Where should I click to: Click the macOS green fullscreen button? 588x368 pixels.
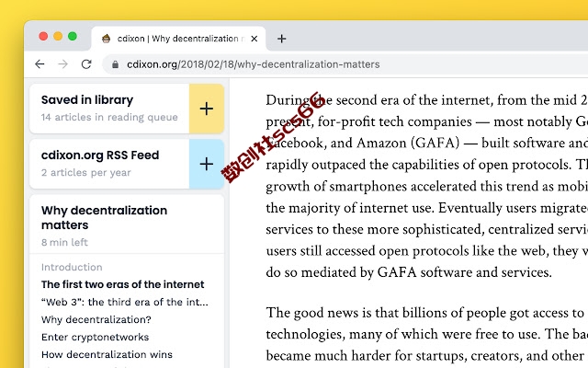point(73,36)
